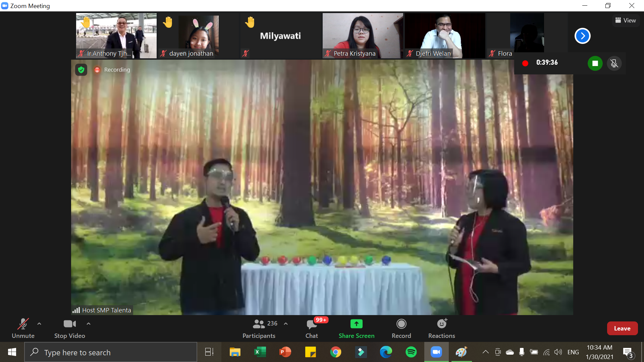
Task: Click Zoom icon in taskbar
Action: (436, 352)
